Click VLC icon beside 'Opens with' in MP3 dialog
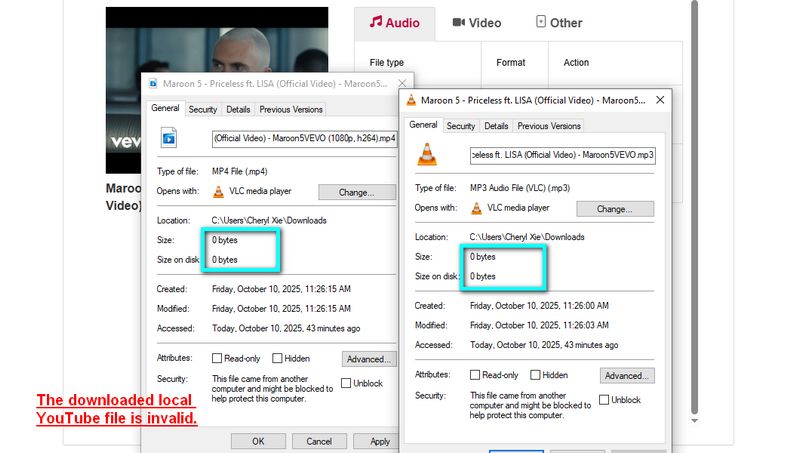Image resolution: width=800 pixels, height=453 pixels. pos(476,208)
